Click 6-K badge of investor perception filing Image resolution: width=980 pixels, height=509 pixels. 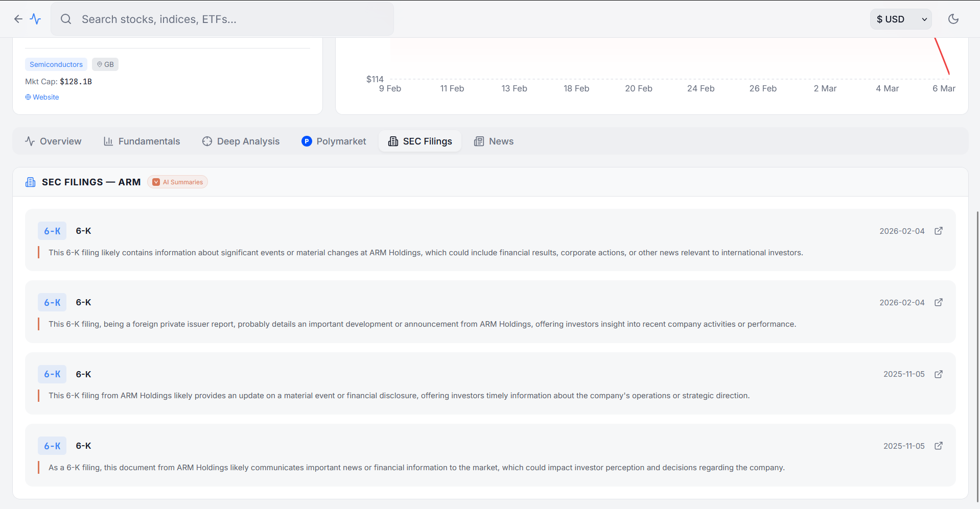coord(52,446)
